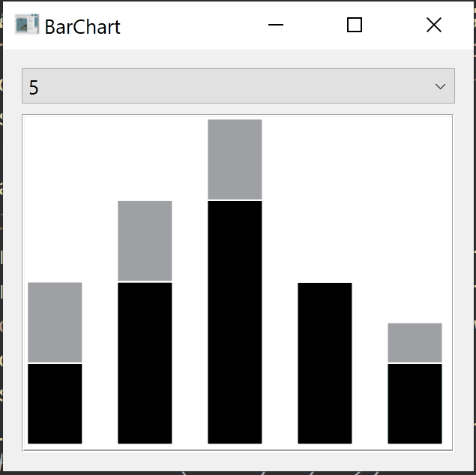Select the gray segment of the first bar

[x=55, y=322]
